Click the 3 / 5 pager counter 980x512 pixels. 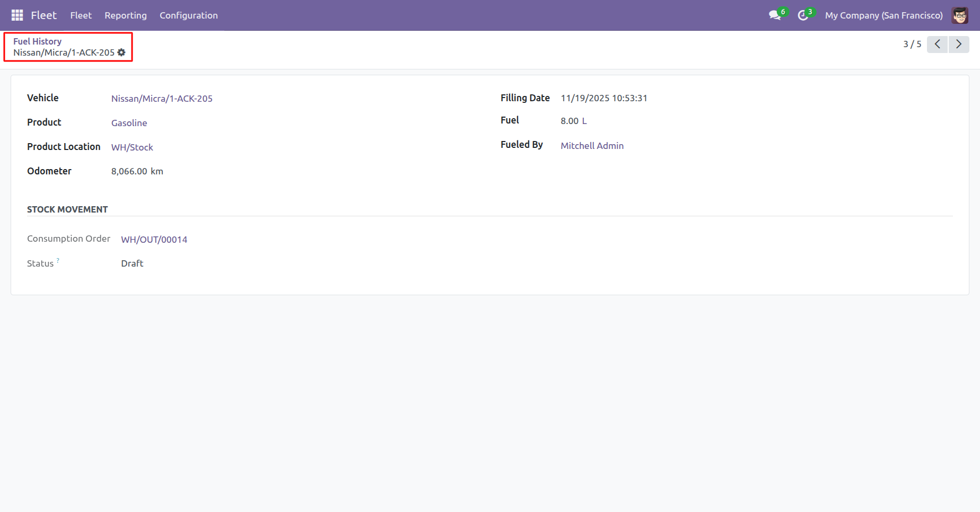tap(912, 44)
